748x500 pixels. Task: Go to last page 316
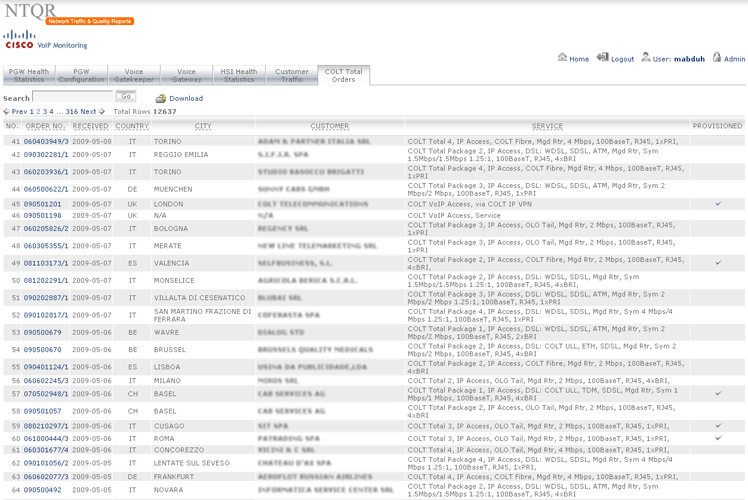pyautogui.click(x=71, y=112)
